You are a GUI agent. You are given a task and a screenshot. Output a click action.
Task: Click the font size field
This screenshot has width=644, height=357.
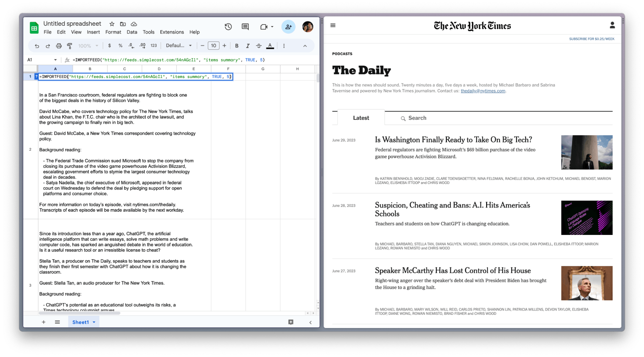(214, 46)
